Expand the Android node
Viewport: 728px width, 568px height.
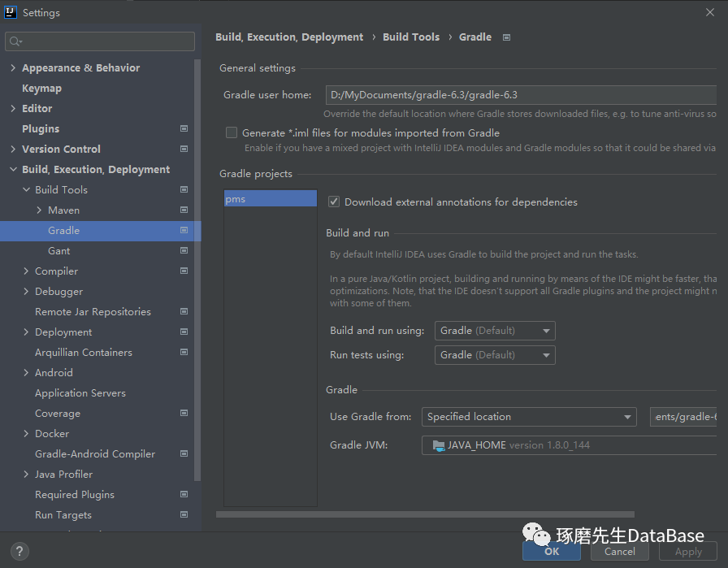coord(26,372)
